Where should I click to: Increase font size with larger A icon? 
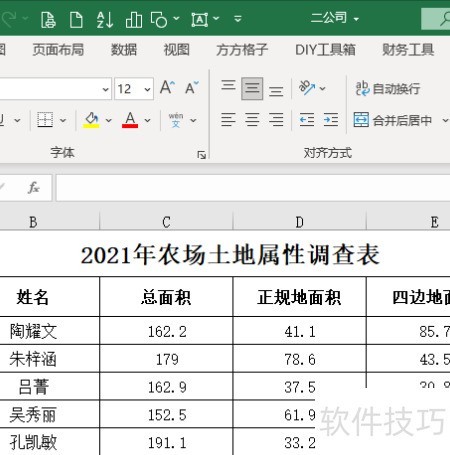[x=167, y=88]
